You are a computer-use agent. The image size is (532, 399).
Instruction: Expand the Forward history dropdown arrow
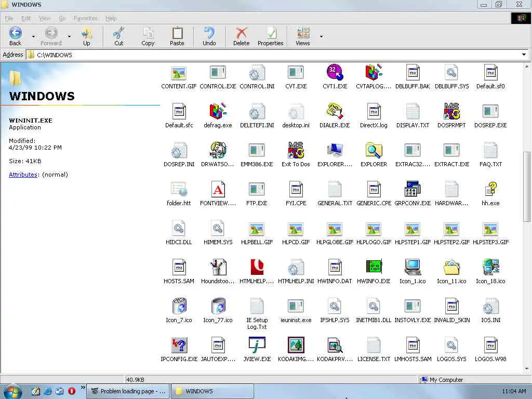(69, 36)
